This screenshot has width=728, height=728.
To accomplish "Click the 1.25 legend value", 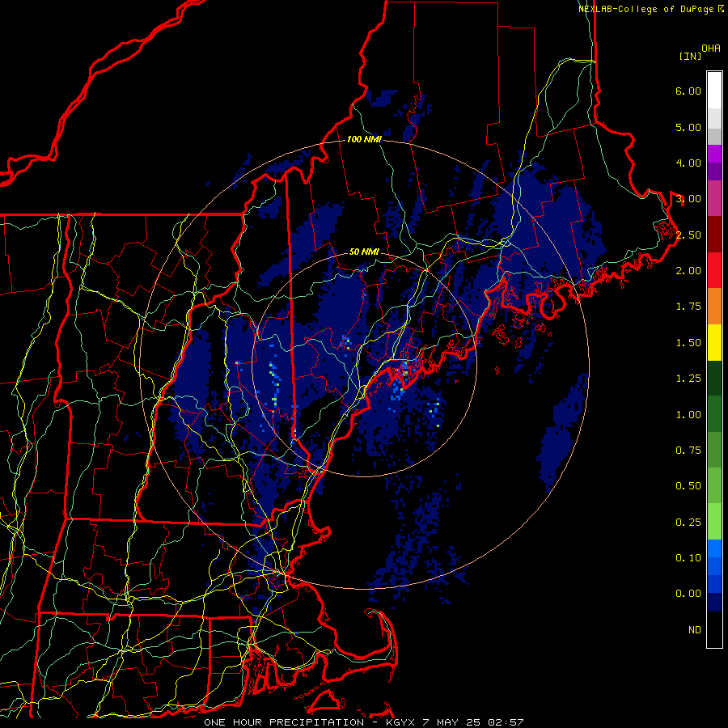I will pos(688,379).
